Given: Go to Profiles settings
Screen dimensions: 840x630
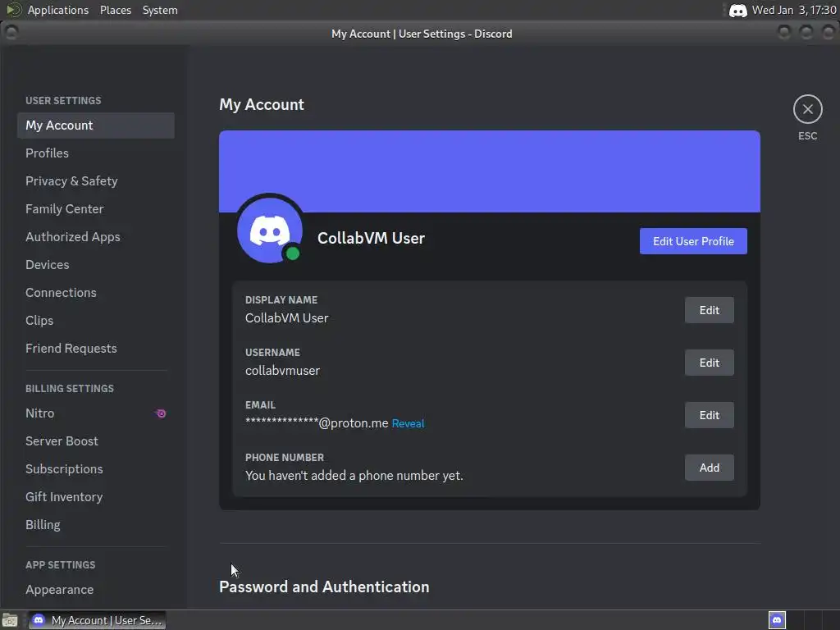Looking at the screenshot, I should [x=96, y=153].
